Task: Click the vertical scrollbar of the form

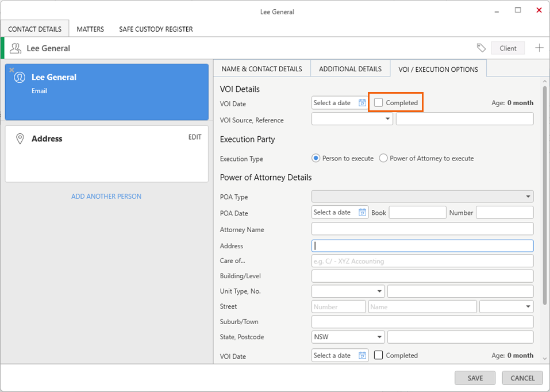Action: tap(545, 195)
